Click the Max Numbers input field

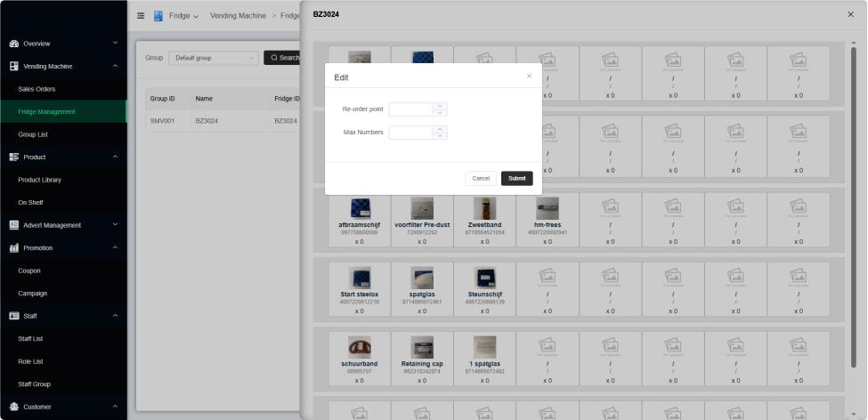tap(410, 133)
